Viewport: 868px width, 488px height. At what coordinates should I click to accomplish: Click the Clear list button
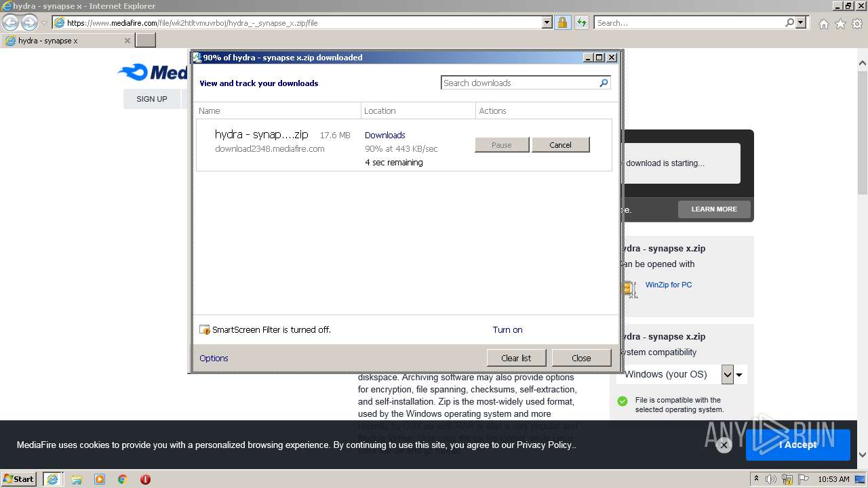[516, 358]
